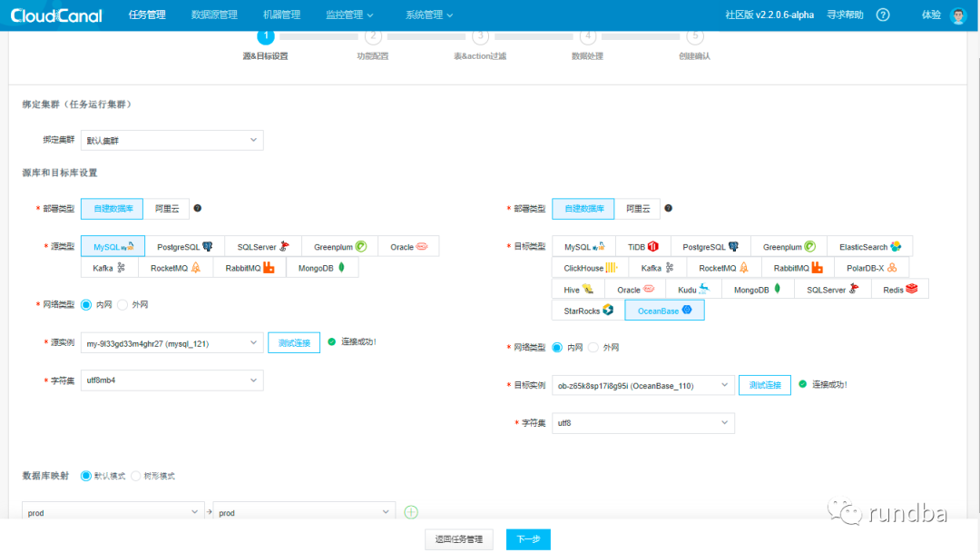The width and height of the screenshot is (980, 553).
Task: Expand 系统管理 menu
Action: coord(428,15)
